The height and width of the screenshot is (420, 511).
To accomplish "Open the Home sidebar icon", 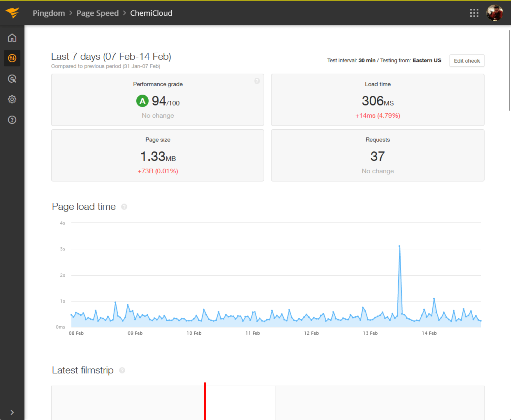I will point(12,38).
